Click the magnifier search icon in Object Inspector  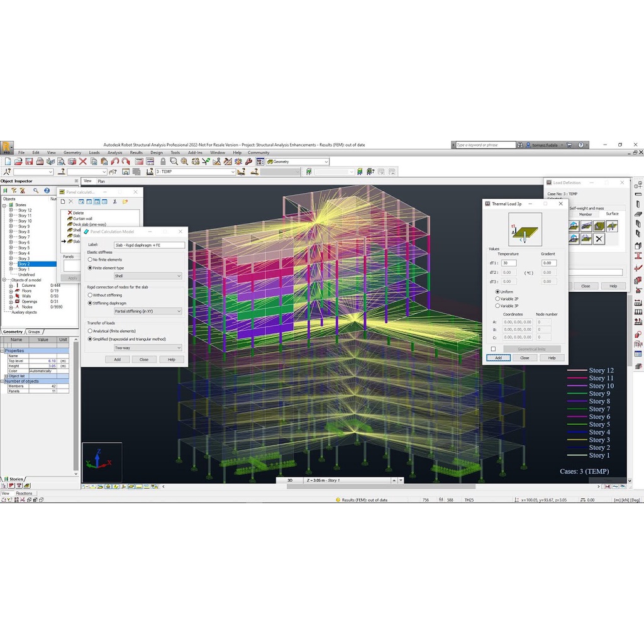pos(36,191)
